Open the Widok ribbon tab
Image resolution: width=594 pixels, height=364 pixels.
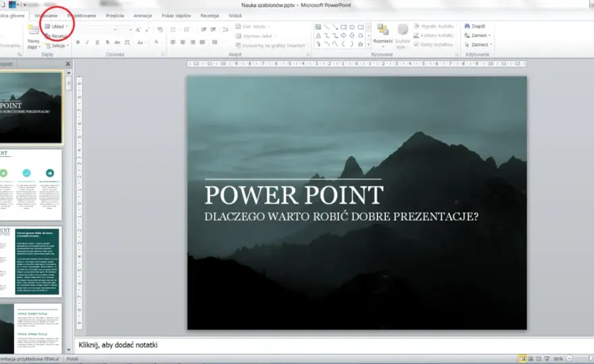click(236, 16)
